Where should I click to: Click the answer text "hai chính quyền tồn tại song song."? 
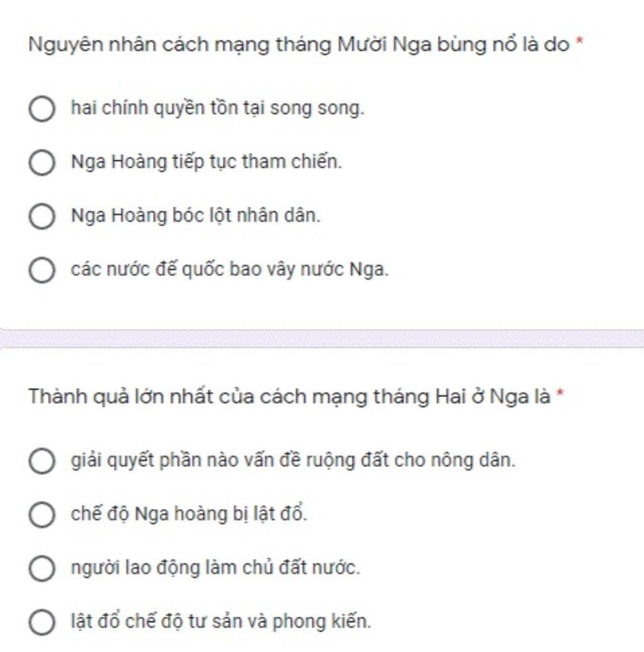pos(218,109)
